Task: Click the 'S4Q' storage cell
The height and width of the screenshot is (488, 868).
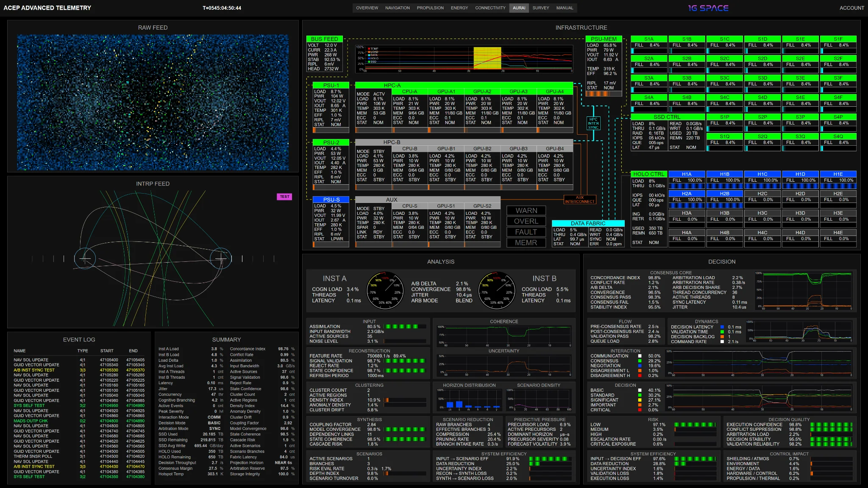Action: [838, 142]
